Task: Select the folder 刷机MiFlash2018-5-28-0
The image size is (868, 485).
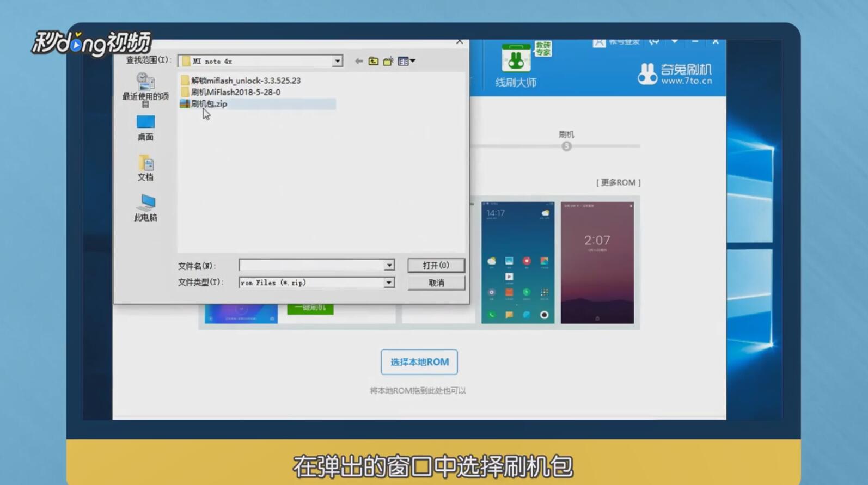Action: [231, 92]
